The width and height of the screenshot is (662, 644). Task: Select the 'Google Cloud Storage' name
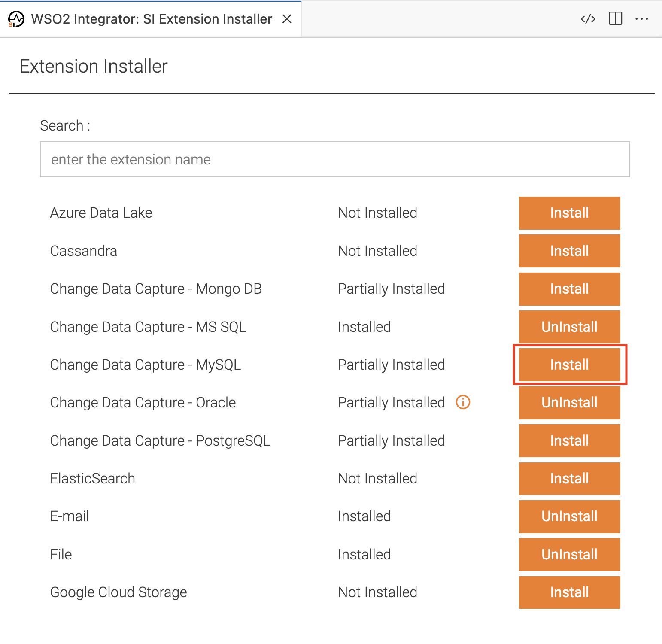click(118, 592)
